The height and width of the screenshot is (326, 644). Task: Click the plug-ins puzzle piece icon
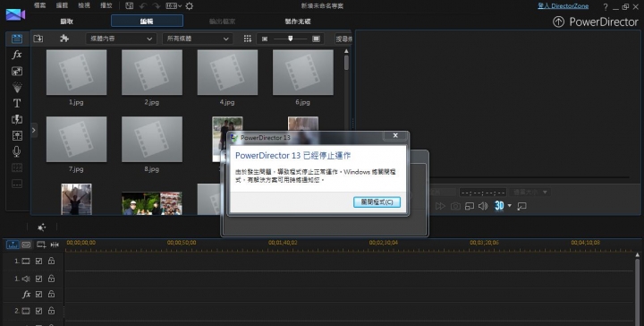tap(64, 39)
